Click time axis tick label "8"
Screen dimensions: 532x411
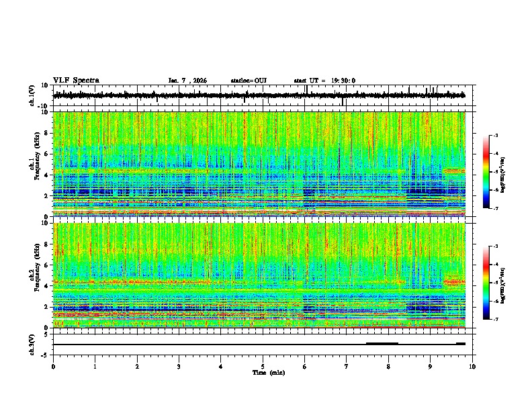pos(388,367)
